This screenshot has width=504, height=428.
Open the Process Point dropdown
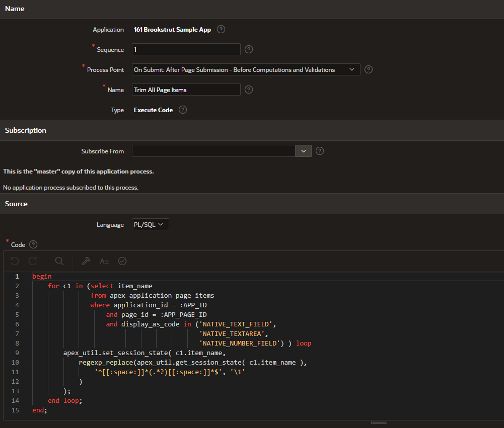(246, 70)
